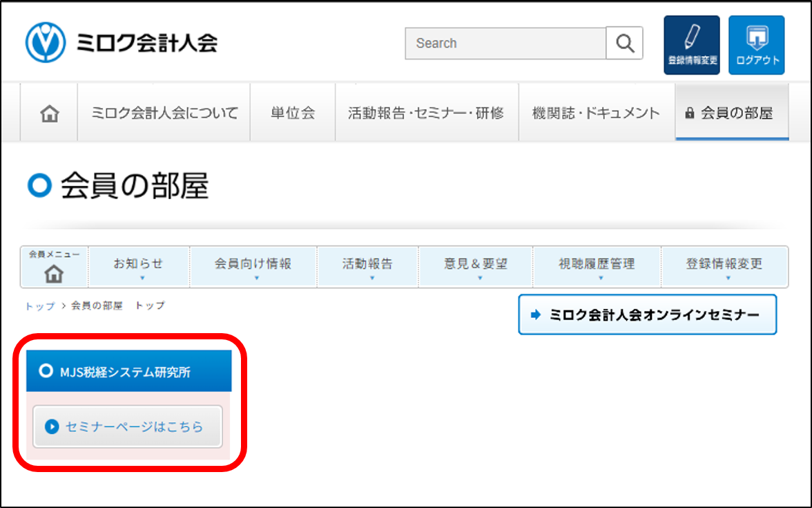Expand the 視聴履歴管理 member menu

pos(597,267)
